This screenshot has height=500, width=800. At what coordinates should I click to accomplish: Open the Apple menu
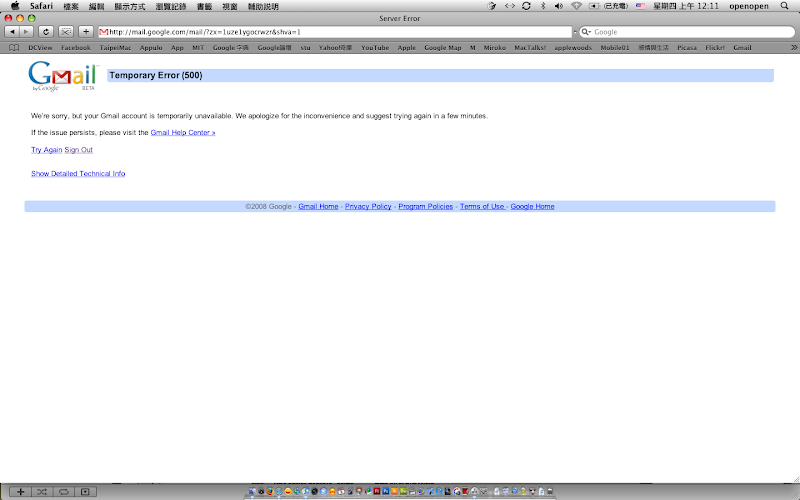pos(15,6)
